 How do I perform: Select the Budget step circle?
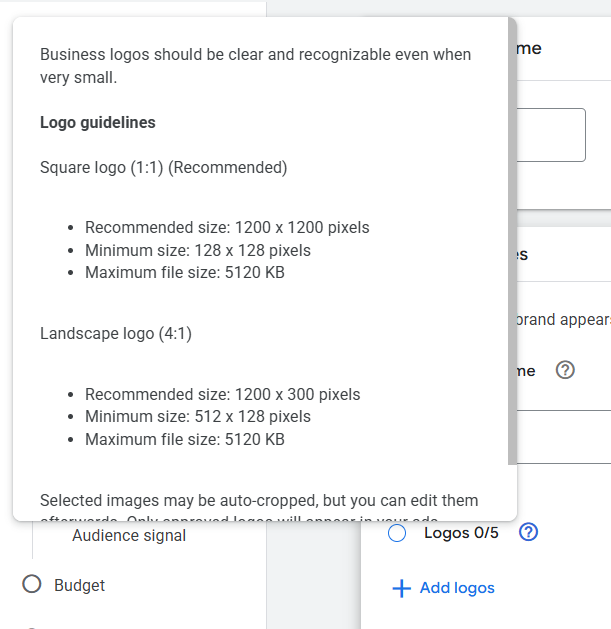click(x=31, y=584)
